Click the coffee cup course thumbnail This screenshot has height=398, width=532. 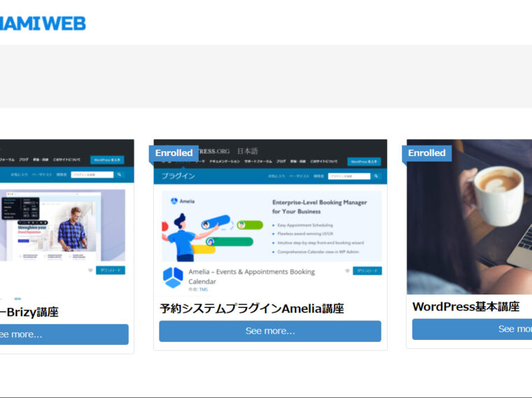point(469,217)
